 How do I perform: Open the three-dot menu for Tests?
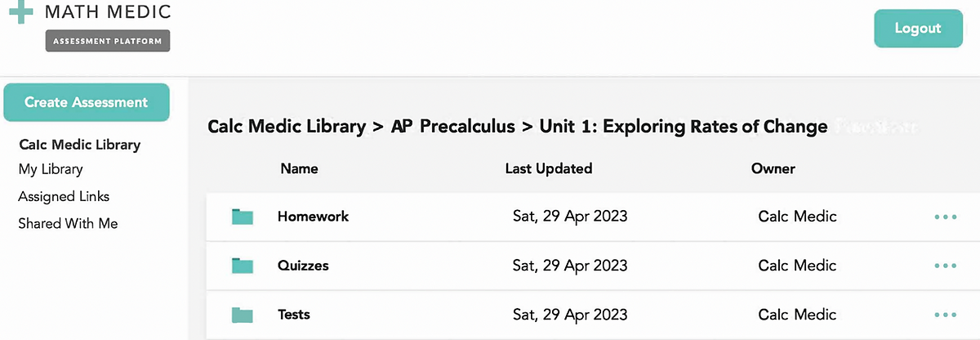pyautogui.click(x=944, y=315)
